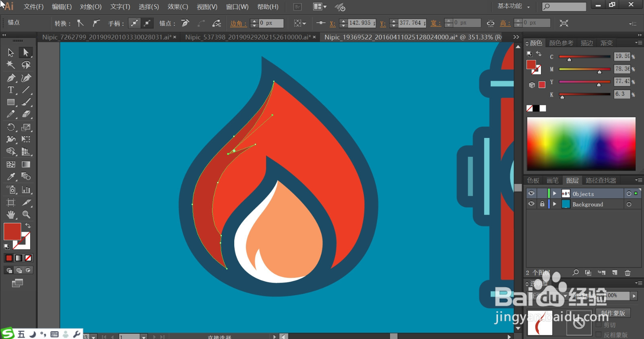Select the Rotate tool
The height and width of the screenshot is (339, 644).
pyautogui.click(x=11, y=127)
